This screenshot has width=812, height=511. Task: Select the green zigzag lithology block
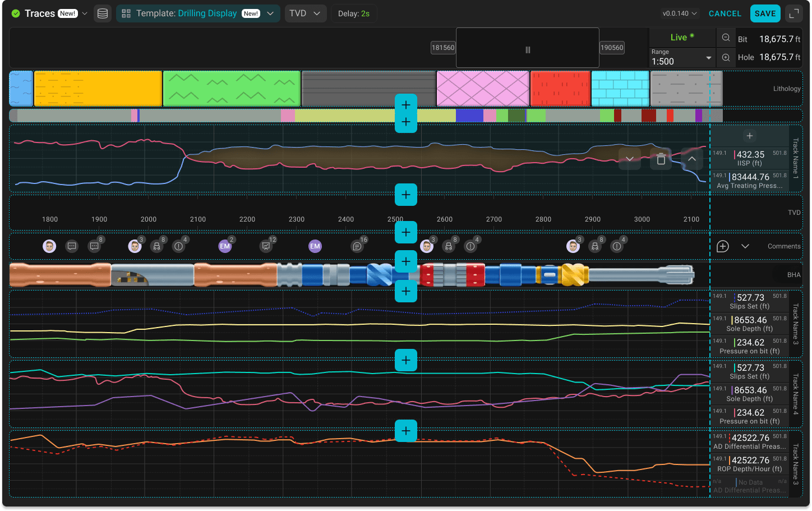point(232,89)
